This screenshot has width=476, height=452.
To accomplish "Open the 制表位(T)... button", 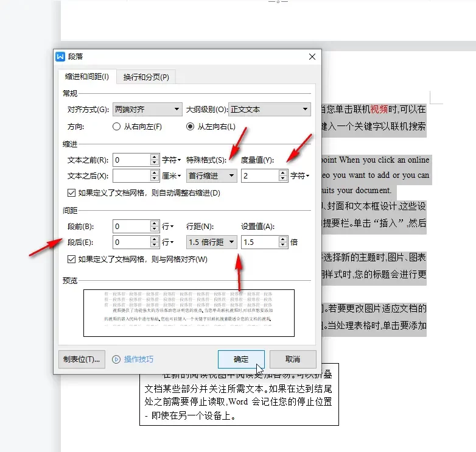I will pos(82,359).
